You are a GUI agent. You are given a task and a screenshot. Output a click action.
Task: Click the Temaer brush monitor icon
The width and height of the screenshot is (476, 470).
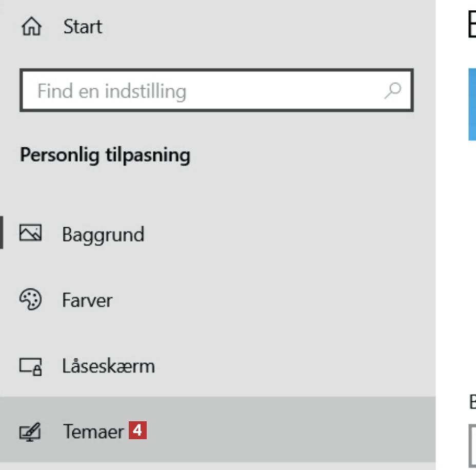pos(30,432)
